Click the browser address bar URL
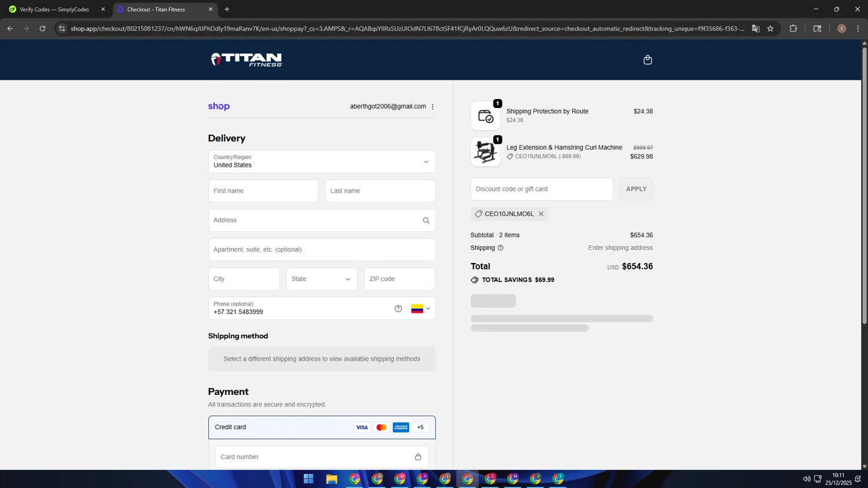The image size is (868, 488). tap(407, 28)
